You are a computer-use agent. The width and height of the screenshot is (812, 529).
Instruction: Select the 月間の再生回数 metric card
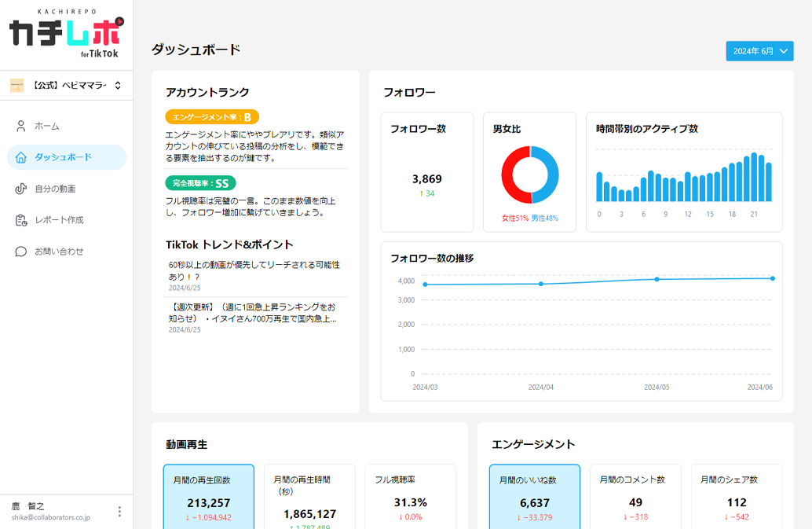(x=209, y=496)
